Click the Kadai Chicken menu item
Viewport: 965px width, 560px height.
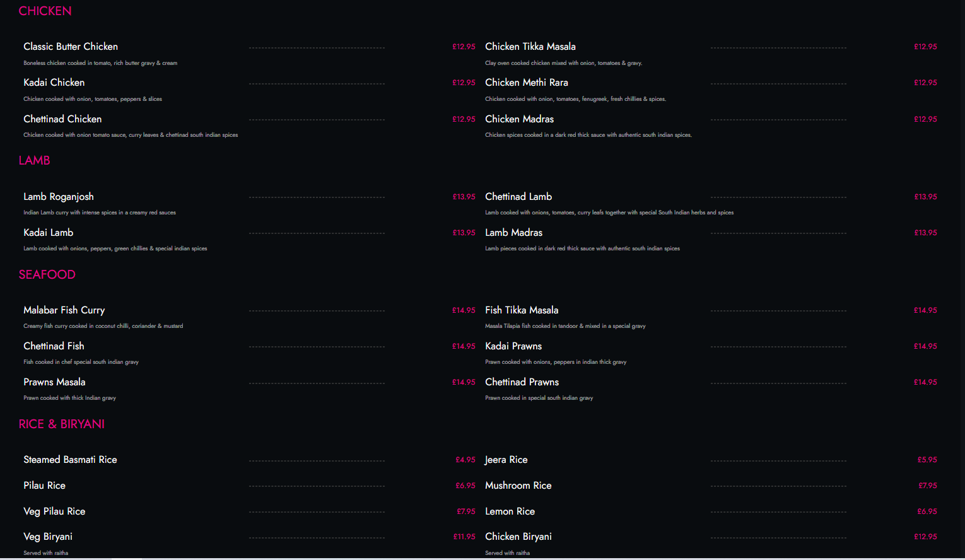pyautogui.click(x=54, y=83)
